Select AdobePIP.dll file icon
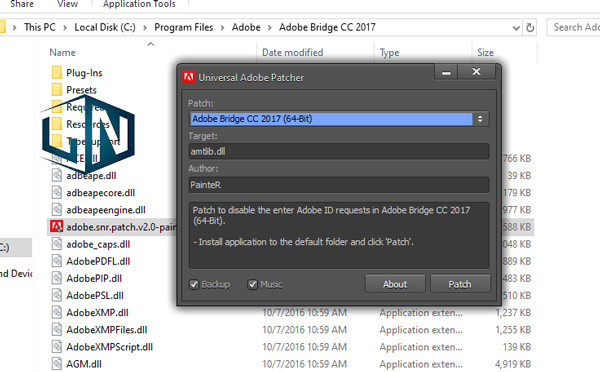This screenshot has width=600, height=372. pos(57,278)
